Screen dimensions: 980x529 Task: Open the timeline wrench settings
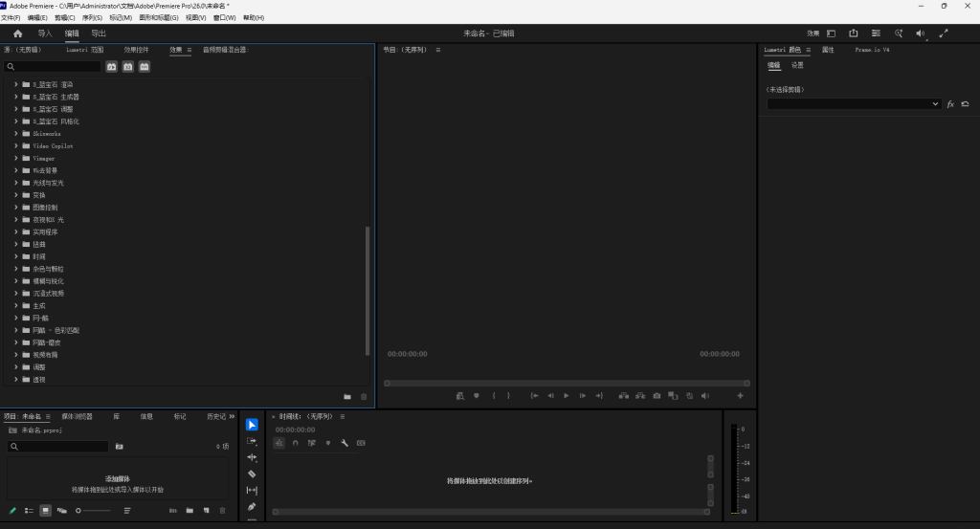[345, 443]
